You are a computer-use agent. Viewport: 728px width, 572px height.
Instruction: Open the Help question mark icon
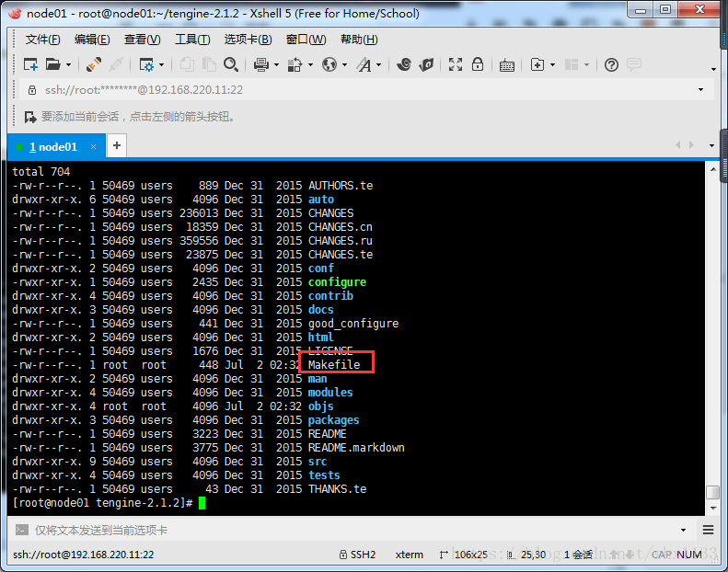(x=611, y=65)
